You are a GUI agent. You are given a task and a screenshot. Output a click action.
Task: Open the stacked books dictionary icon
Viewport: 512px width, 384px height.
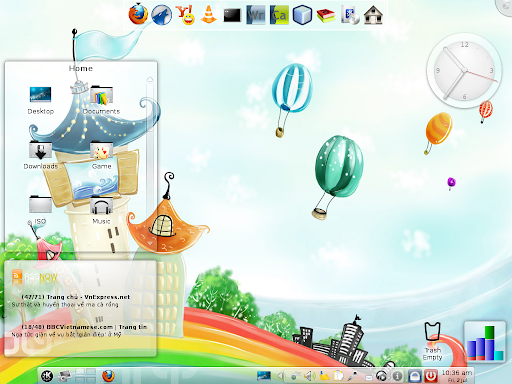tap(326, 15)
